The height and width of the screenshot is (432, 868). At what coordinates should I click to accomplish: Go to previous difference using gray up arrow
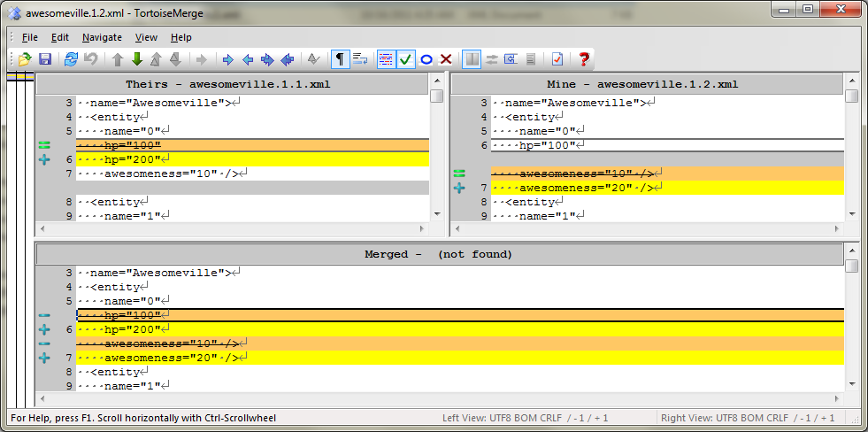tap(118, 59)
